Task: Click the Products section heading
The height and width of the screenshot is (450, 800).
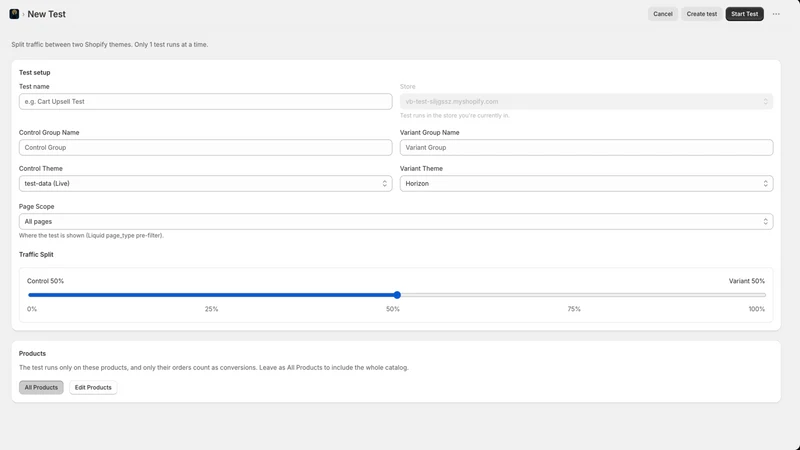Action: tap(32, 354)
